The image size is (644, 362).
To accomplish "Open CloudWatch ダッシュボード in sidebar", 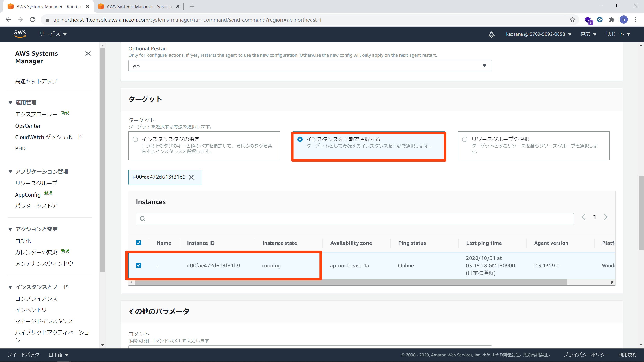I will click(x=49, y=137).
